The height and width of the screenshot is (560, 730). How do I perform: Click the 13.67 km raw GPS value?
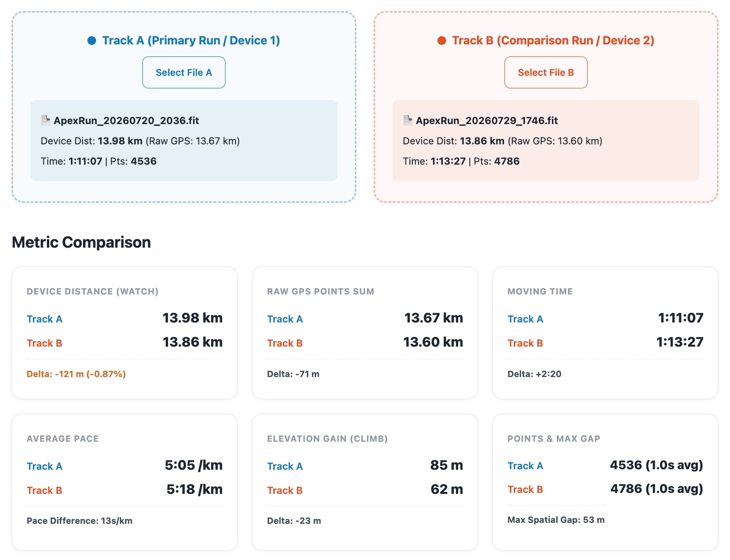[433, 318]
